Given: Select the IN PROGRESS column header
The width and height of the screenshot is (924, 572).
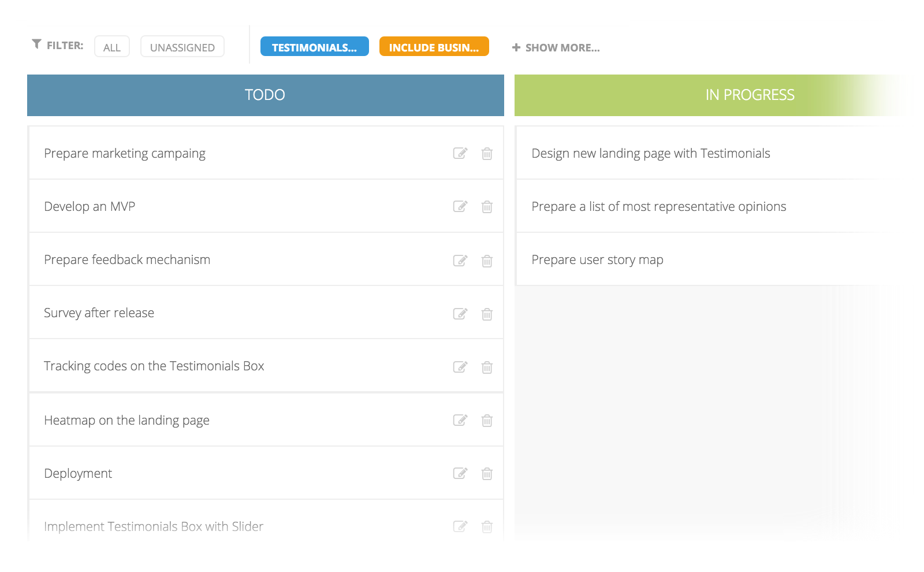Looking at the screenshot, I should coord(750,95).
